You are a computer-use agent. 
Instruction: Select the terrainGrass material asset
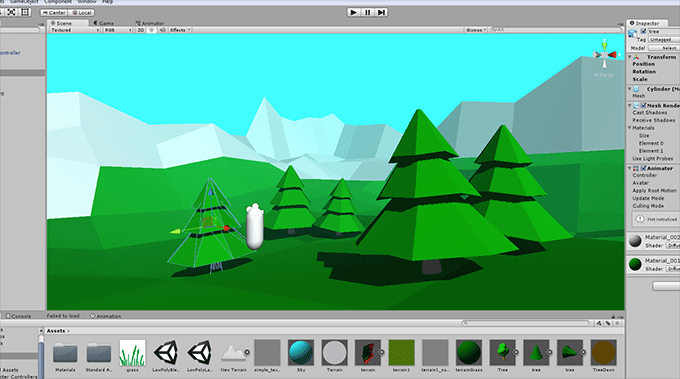[469, 356]
